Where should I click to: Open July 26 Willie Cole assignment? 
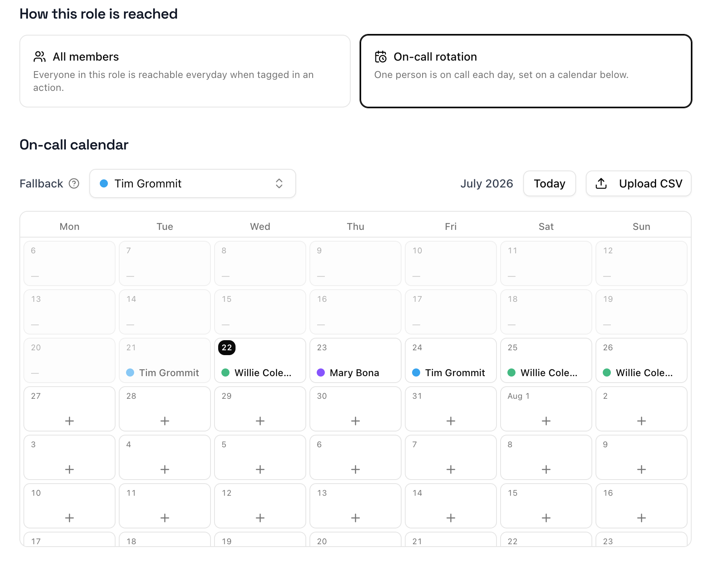point(642,360)
